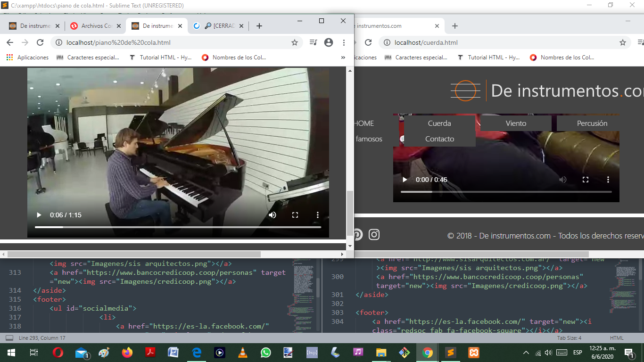
Task: Open more options on the piano video
Action: coord(318,215)
